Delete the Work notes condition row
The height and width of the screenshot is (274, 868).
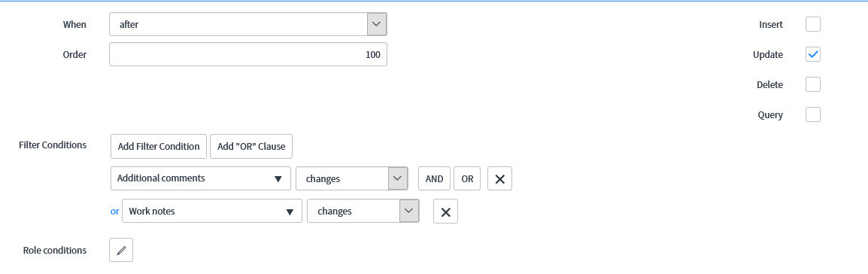[x=445, y=212]
